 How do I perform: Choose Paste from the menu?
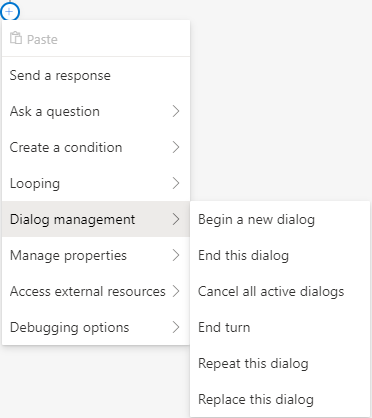coord(96,39)
